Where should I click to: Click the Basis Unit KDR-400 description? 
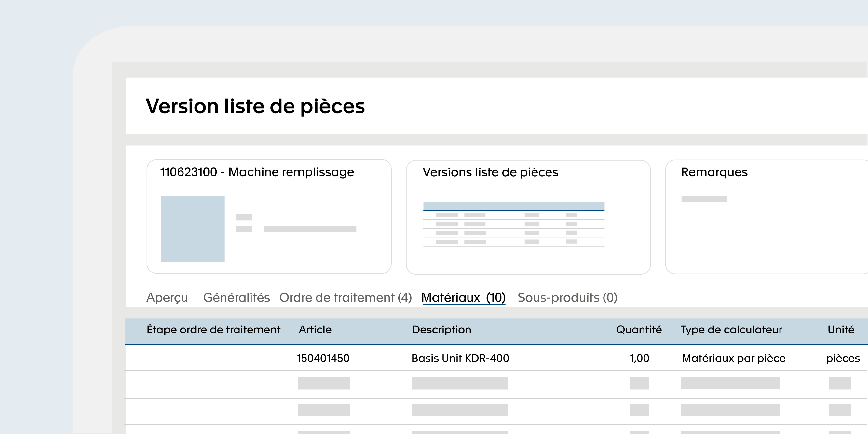[x=460, y=358]
